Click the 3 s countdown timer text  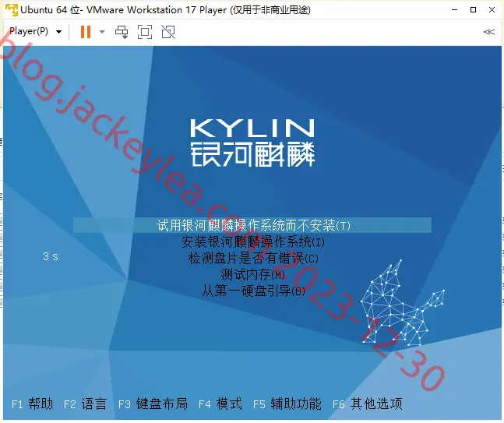(x=51, y=256)
